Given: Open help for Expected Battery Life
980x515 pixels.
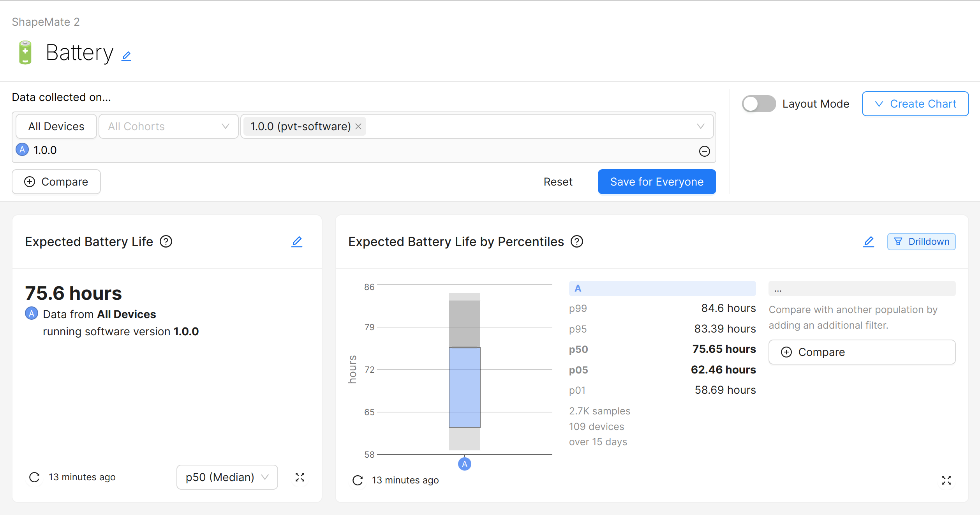Looking at the screenshot, I should click(x=166, y=241).
